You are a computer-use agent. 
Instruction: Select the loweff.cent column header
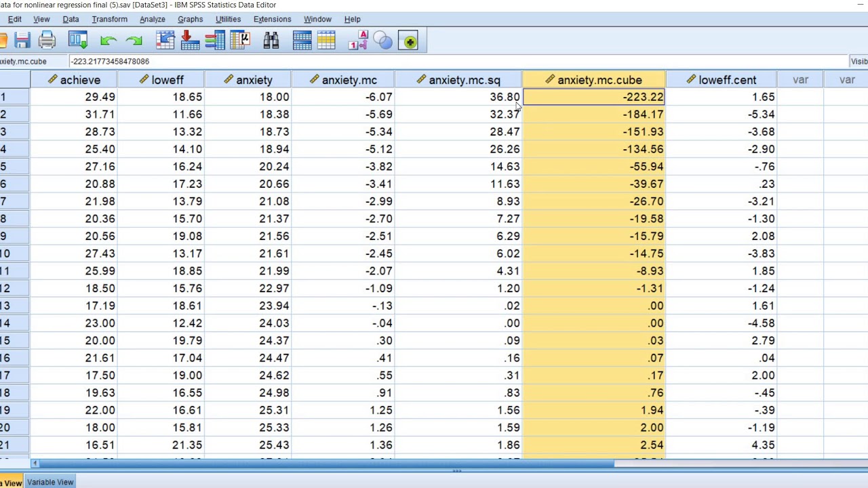click(x=721, y=80)
